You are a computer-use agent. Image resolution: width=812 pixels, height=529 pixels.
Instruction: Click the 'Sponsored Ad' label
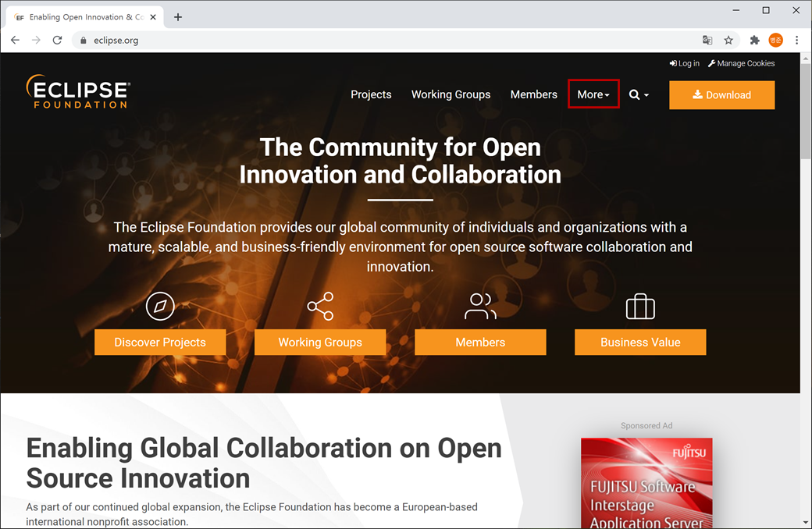pos(646,425)
